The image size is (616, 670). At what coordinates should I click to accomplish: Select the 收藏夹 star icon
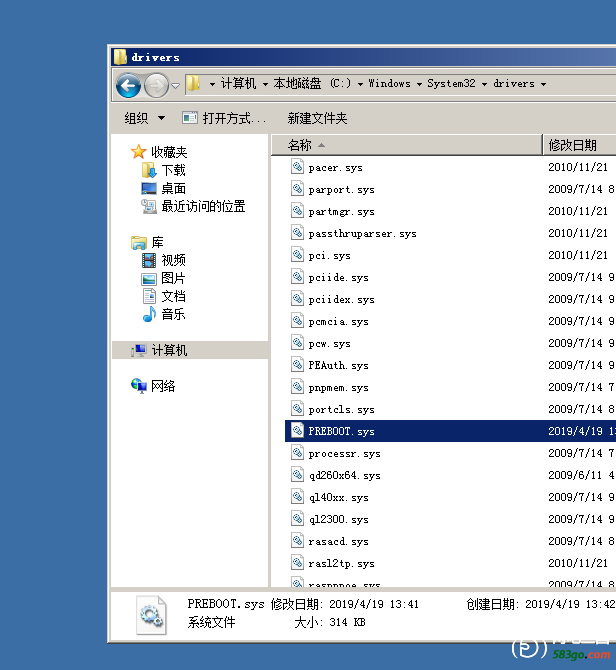138,152
